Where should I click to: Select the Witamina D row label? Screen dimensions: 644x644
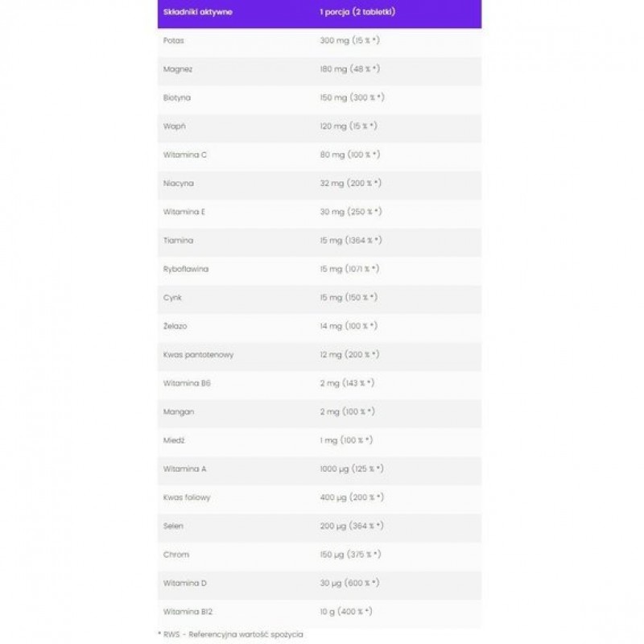[180, 583]
